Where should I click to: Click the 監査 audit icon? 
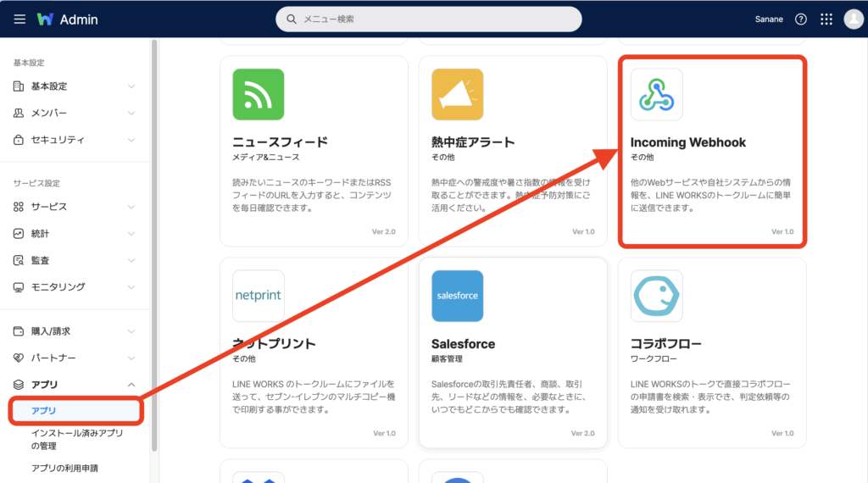pos(19,260)
